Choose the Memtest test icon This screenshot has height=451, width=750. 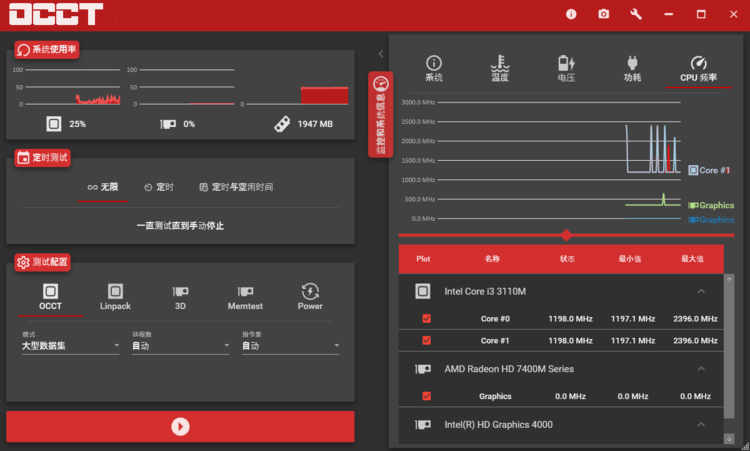tap(245, 291)
